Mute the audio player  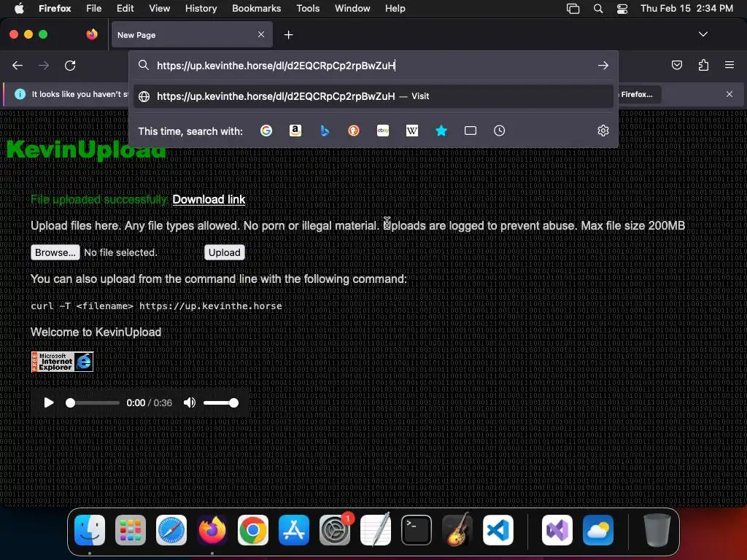pos(190,402)
